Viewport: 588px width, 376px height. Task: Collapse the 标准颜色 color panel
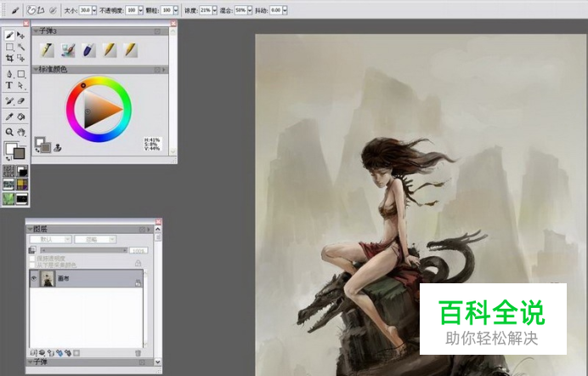point(36,70)
